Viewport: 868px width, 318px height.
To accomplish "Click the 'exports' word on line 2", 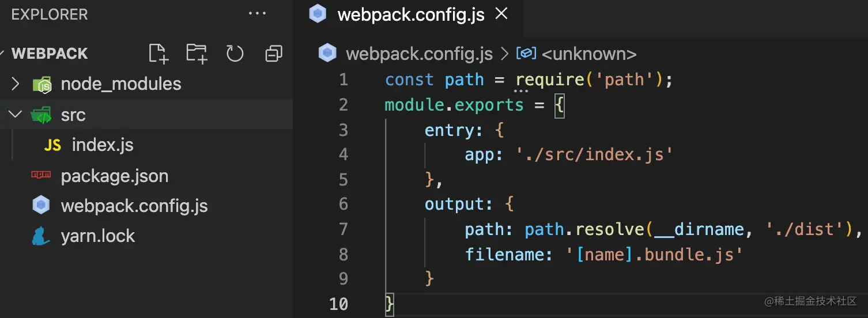I will coord(489,105).
